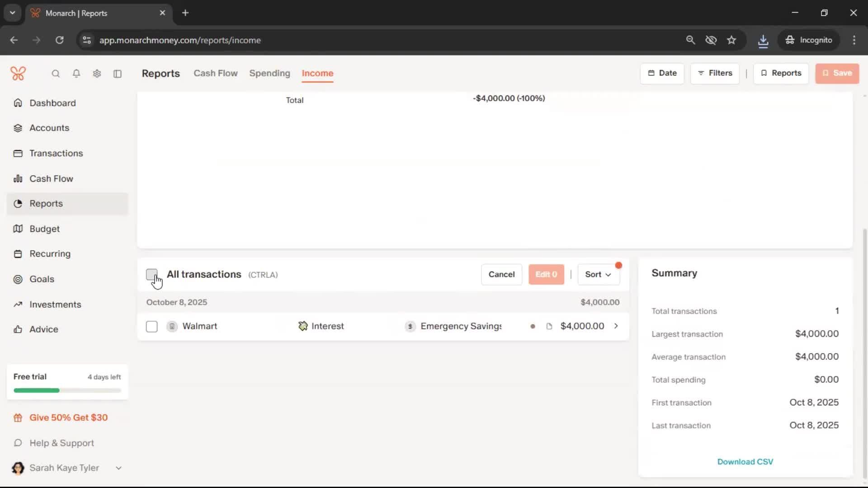Click the note document icon on Walmart row
The width and height of the screenshot is (868, 488).
click(549, 326)
